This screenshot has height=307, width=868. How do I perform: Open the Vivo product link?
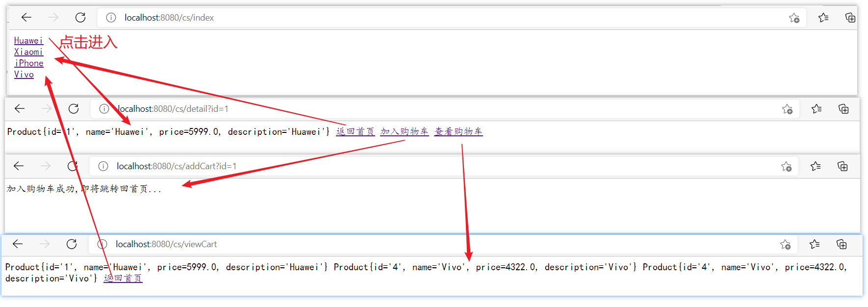[x=24, y=75]
